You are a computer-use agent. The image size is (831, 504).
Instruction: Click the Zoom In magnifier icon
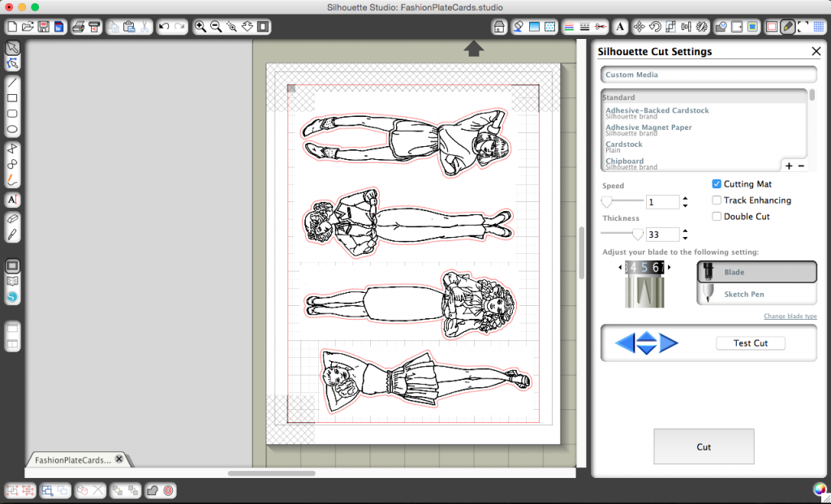click(x=200, y=27)
